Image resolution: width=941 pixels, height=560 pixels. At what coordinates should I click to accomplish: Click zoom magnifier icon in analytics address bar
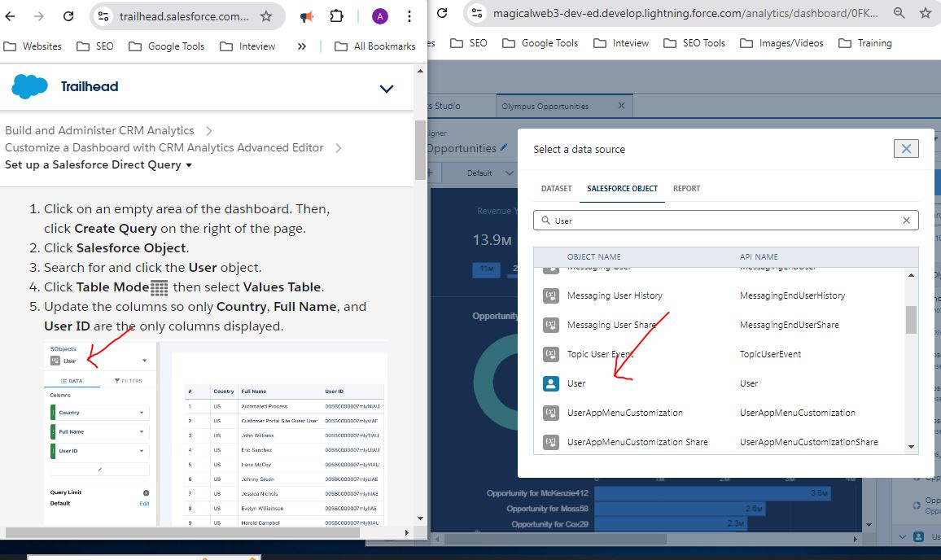(899, 12)
